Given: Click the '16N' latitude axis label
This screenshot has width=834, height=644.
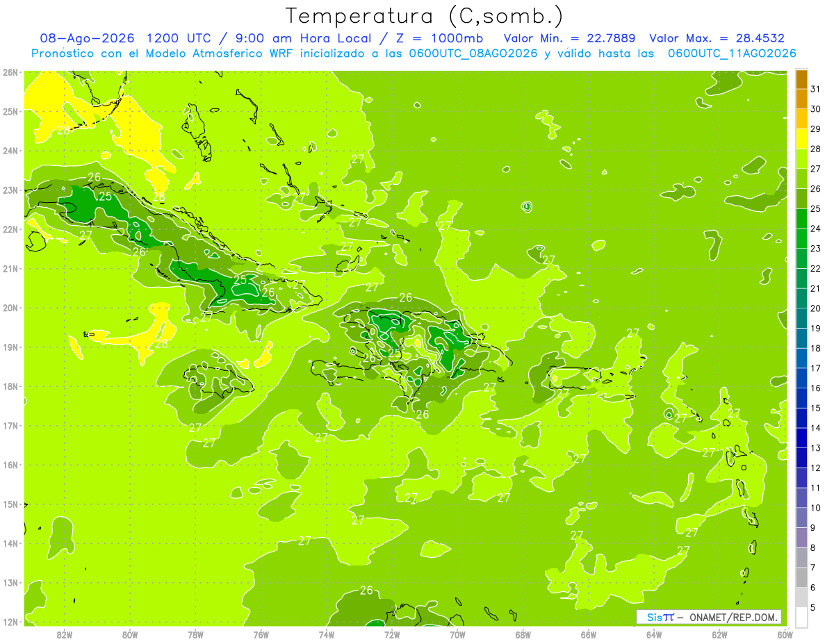Looking at the screenshot, I should pos(10,465).
